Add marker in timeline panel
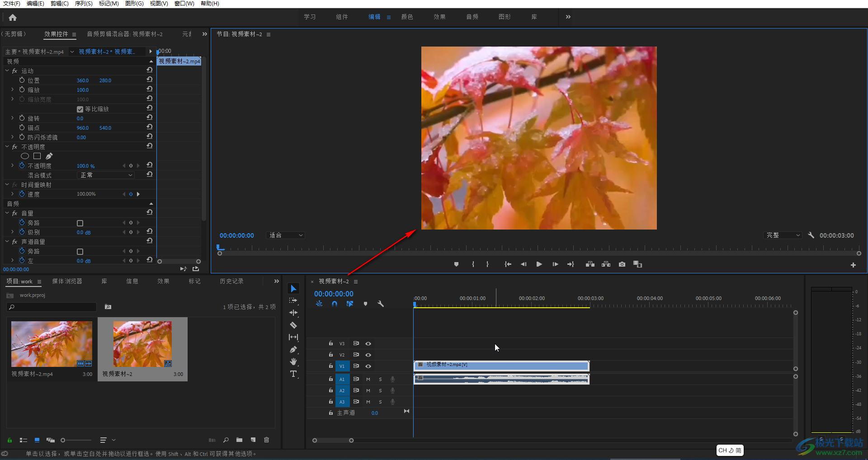Screen dimensions: 868x460 365,304
